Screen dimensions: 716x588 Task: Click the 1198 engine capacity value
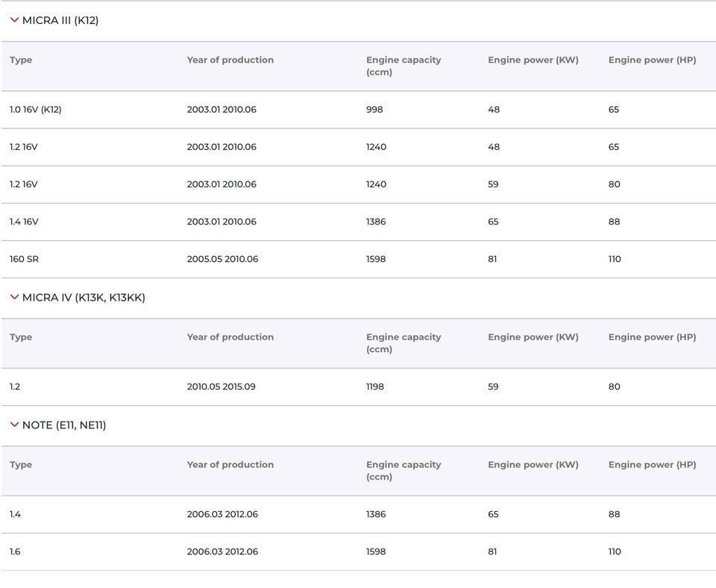375,387
